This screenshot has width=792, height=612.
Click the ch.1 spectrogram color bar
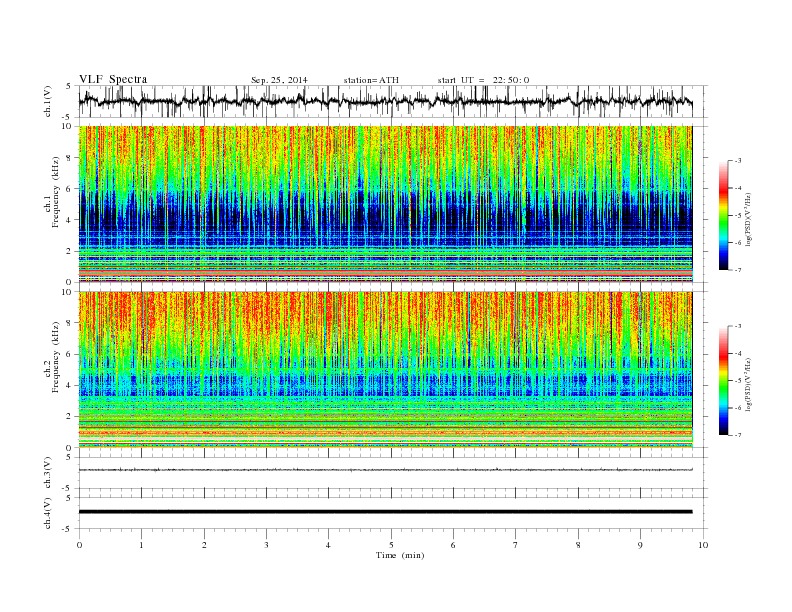724,215
